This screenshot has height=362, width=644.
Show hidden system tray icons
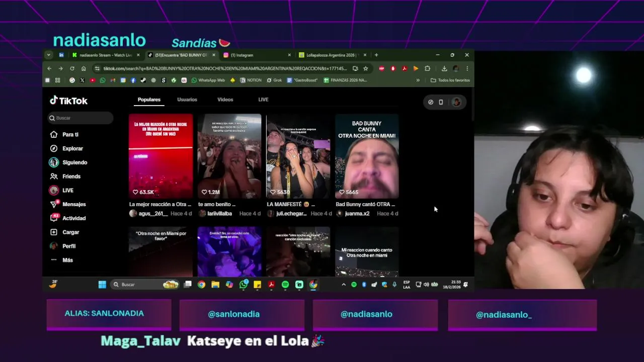[x=344, y=285]
